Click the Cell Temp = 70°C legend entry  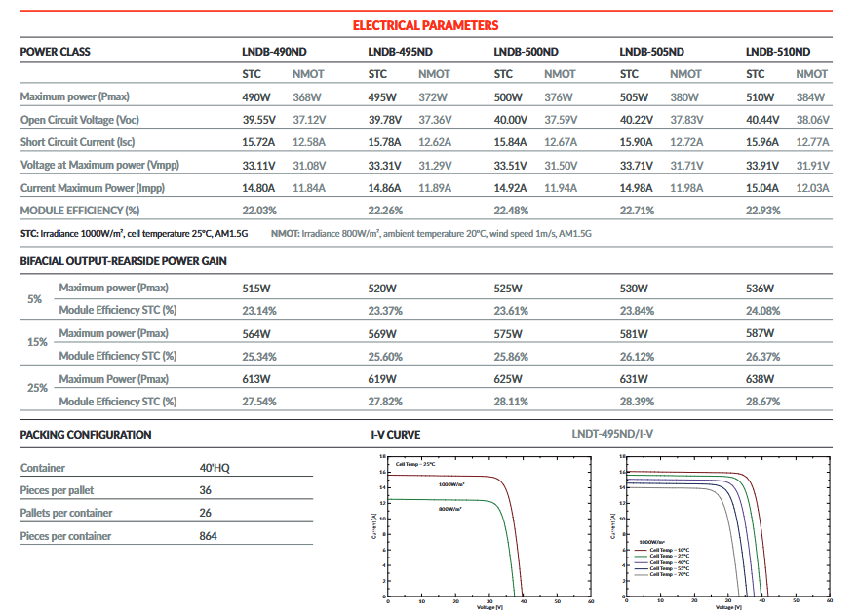coord(669,574)
